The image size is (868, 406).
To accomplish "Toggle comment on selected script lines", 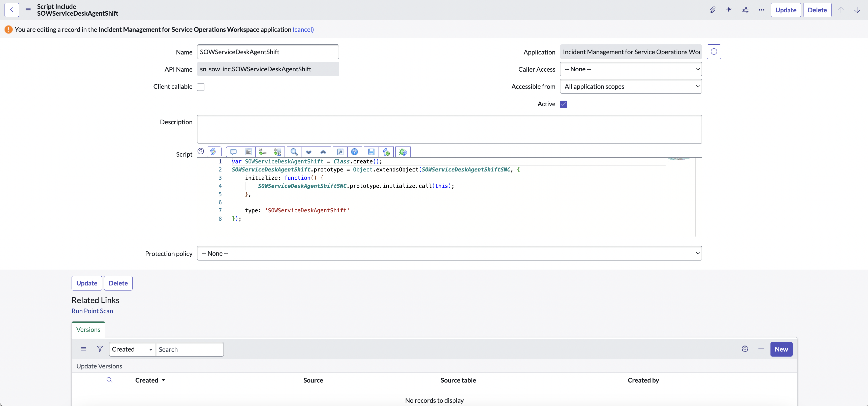I will coord(234,152).
